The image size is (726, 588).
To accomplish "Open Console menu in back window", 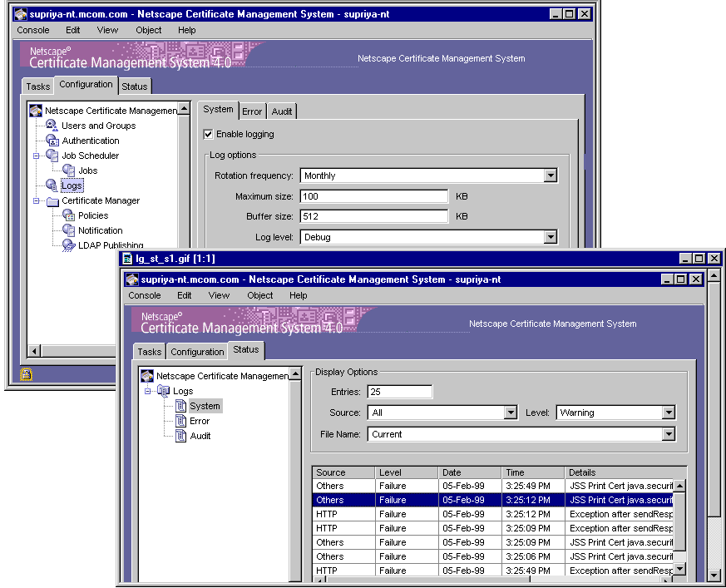I will click(x=33, y=30).
